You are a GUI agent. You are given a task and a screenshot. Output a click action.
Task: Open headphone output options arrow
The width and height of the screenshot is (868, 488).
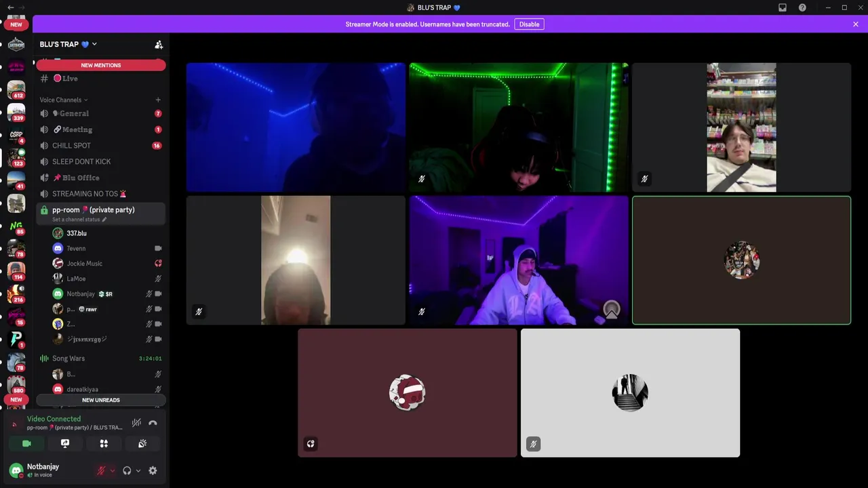click(138, 470)
